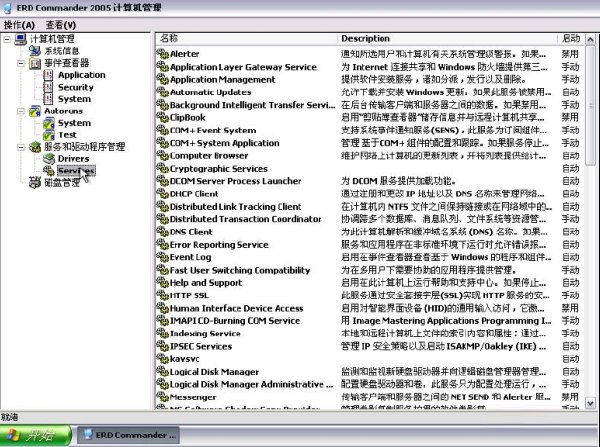
Task: Select Automatic Updates service
Action: tap(210, 92)
